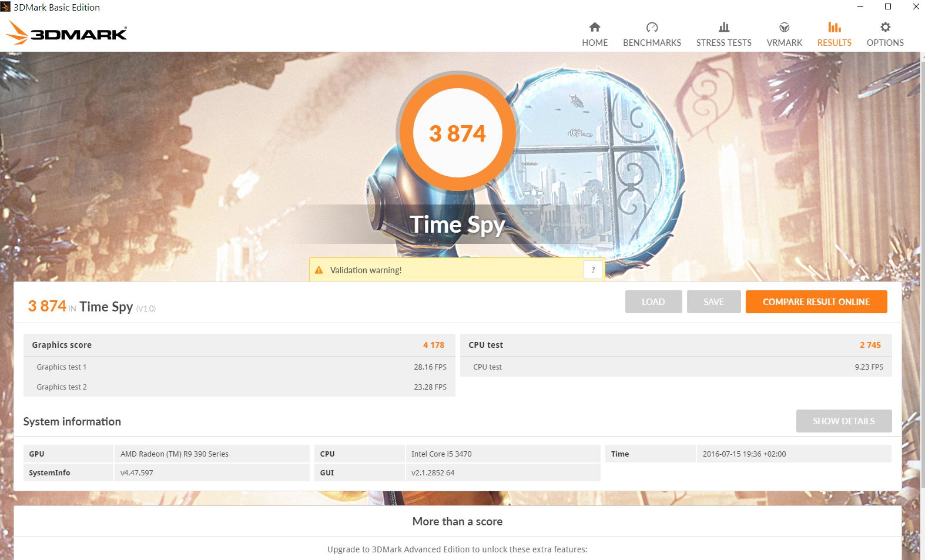Screen dimensions: 925x560
Task: Click the Results bar chart icon
Action: point(834,27)
